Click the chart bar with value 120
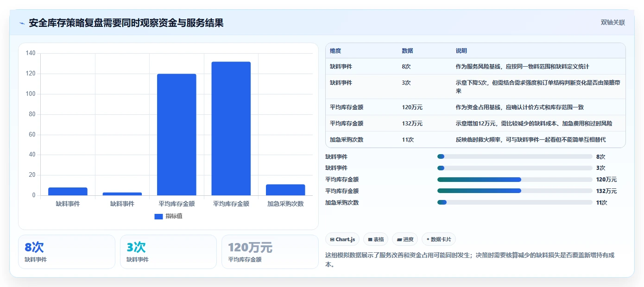Viewport: 644px width, 287px height. click(177, 135)
